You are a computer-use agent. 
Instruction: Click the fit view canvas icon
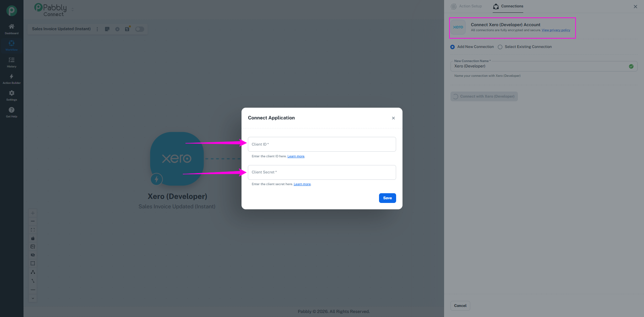[x=33, y=230]
